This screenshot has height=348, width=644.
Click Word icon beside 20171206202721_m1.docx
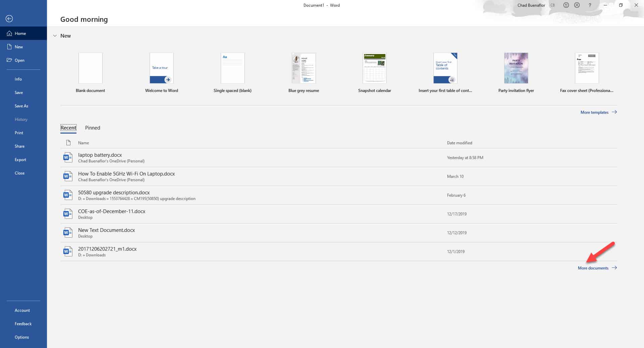[68, 251]
